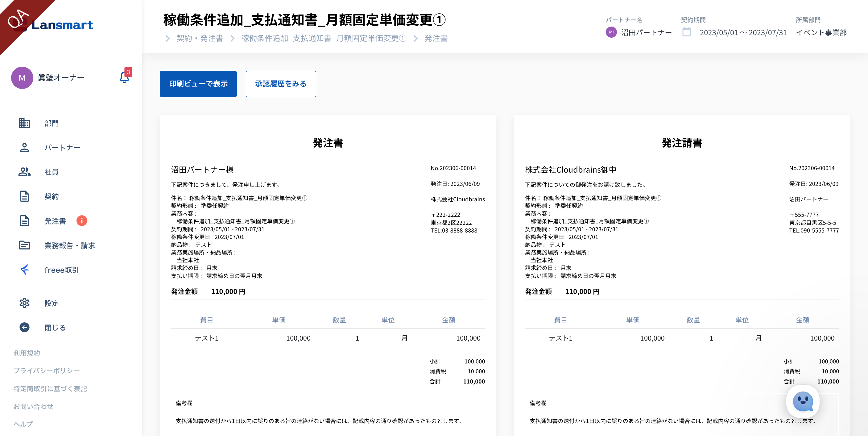Screen dimensions: 868x436
Task: Click the 備考欄 box in the 発注書
Action: click(328, 415)
